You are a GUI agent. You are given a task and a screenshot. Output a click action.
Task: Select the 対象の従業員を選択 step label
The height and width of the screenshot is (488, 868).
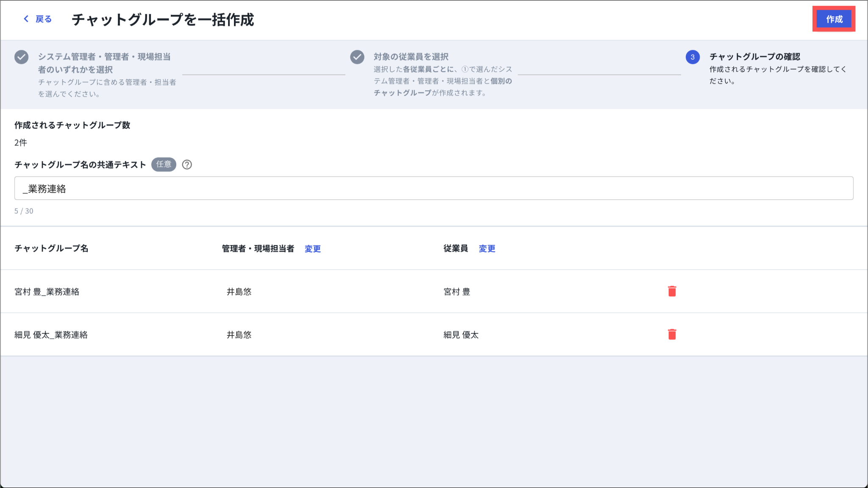[411, 57]
